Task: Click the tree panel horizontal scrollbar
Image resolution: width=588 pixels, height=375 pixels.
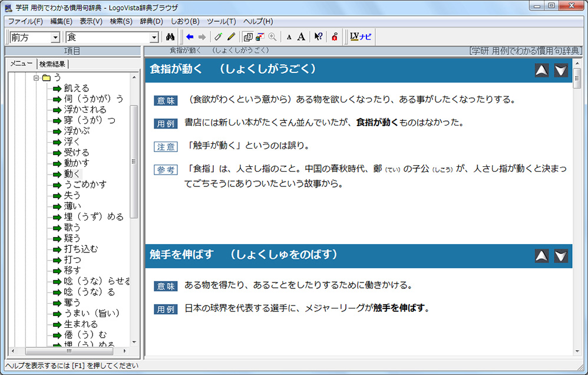Action: click(69, 351)
